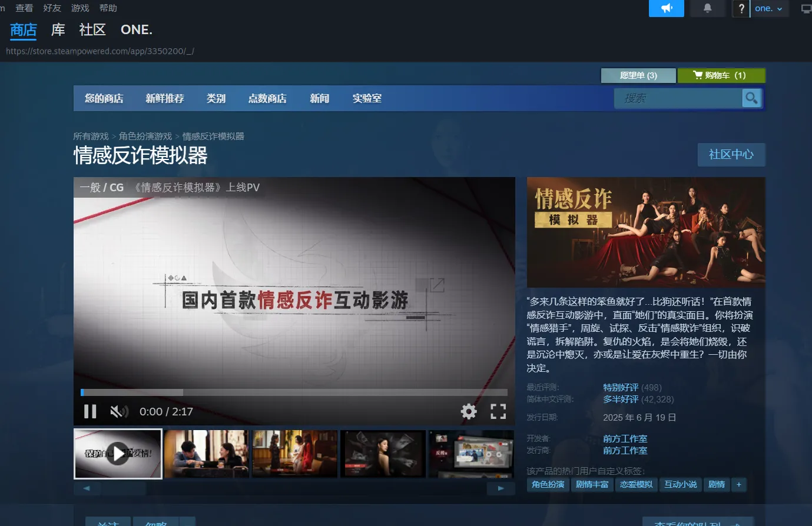
Task: Click the search magnifier button
Action: pos(751,98)
